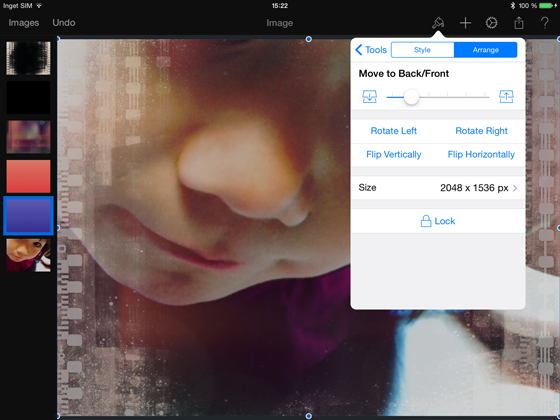The height and width of the screenshot is (420, 560).
Task: Click the move to front icon
Action: point(506,96)
